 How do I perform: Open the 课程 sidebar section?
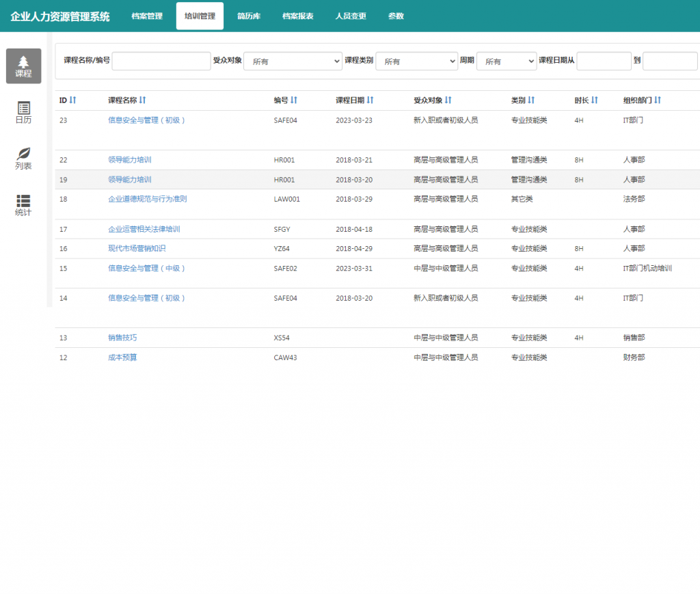coord(24,66)
